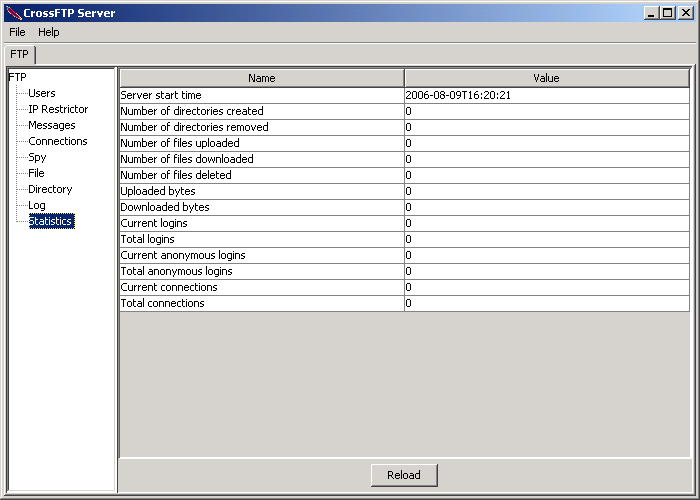700x500 pixels.
Task: Click the Reload button
Action: (404, 475)
